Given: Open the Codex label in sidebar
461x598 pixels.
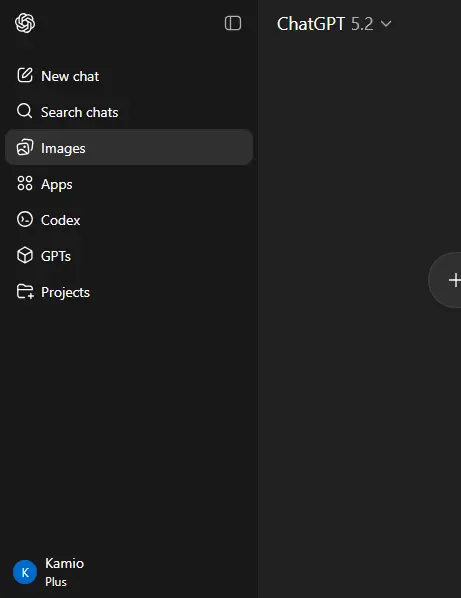Looking at the screenshot, I should coord(61,220).
